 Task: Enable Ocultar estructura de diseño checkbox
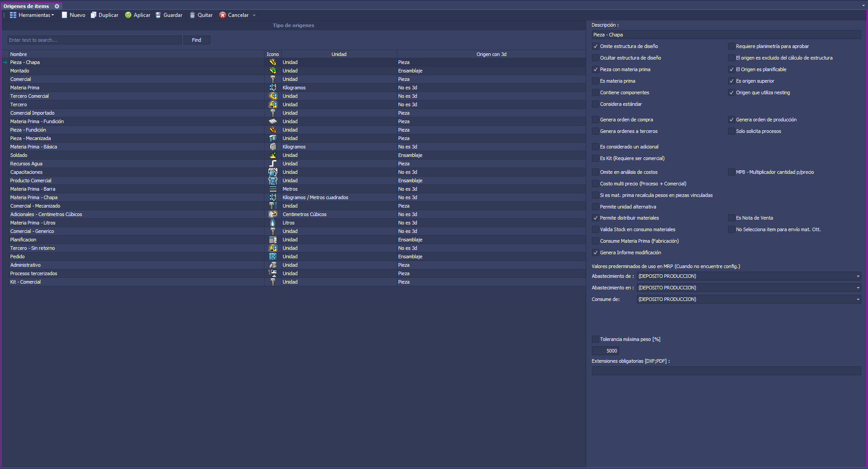click(596, 58)
